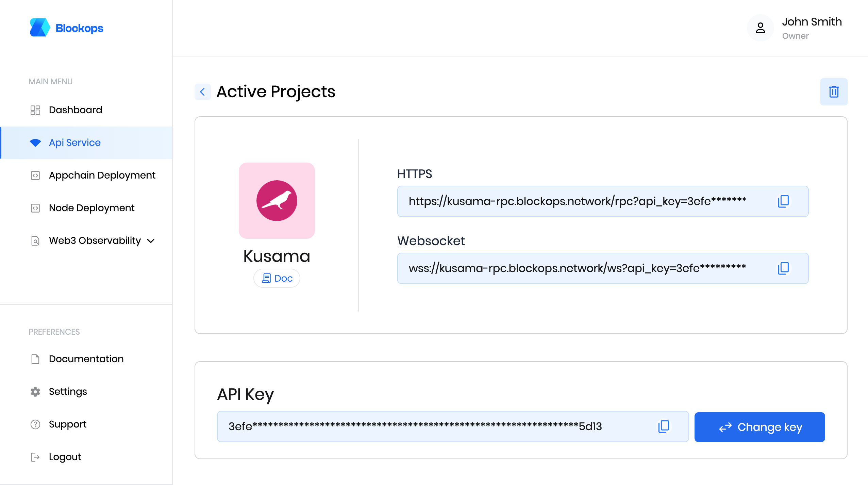Open the Dashboard menu item
The height and width of the screenshot is (485, 868).
[x=86, y=110]
